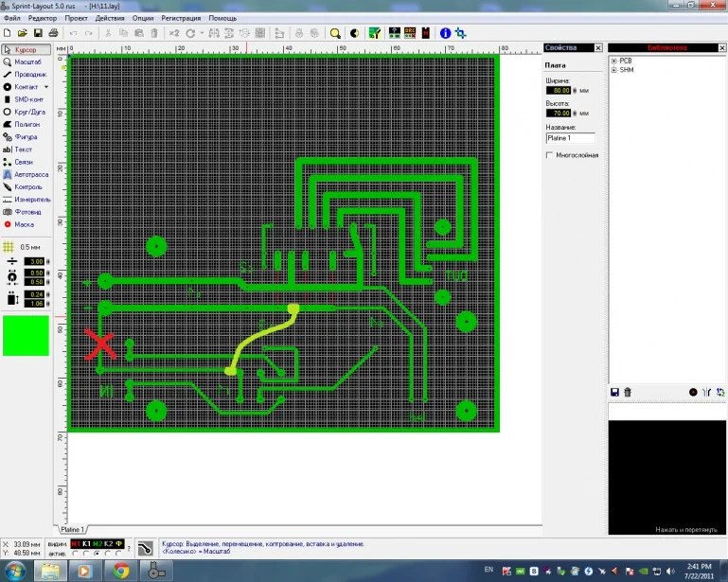Expand the PCB library tree node
728x582 pixels.
point(613,62)
